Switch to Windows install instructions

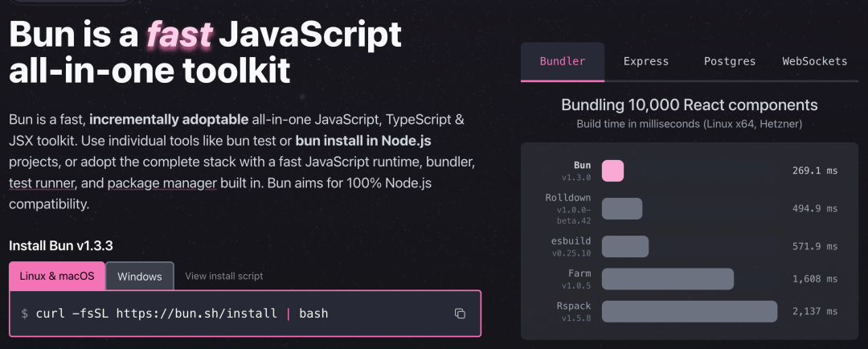pos(140,276)
